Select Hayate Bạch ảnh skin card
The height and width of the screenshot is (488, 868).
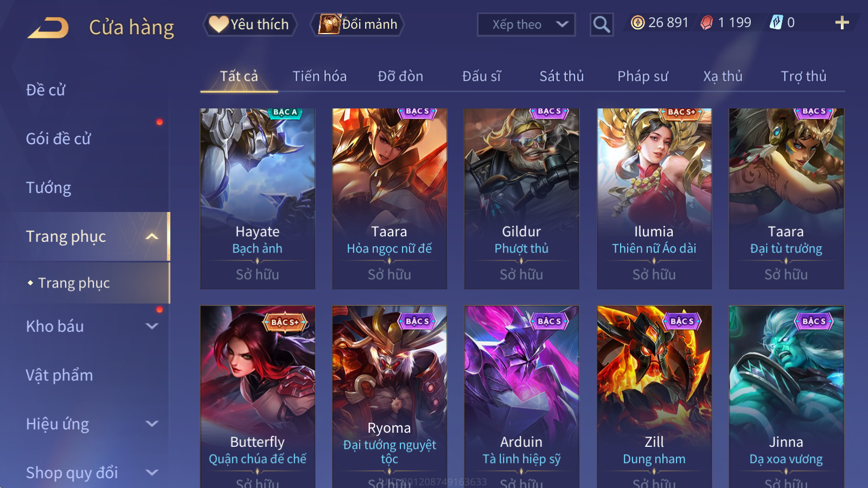point(258,198)
